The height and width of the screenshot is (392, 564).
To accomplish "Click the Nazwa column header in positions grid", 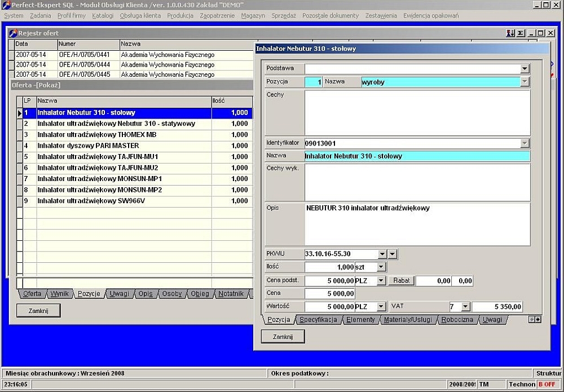I will (x=124, y=101).
